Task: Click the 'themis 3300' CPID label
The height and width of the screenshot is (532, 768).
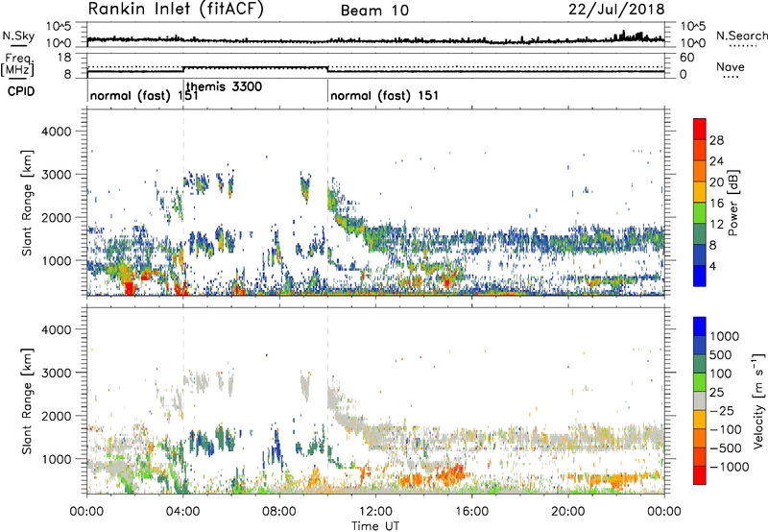Action: pyautogui.click(x=225, y=87)
